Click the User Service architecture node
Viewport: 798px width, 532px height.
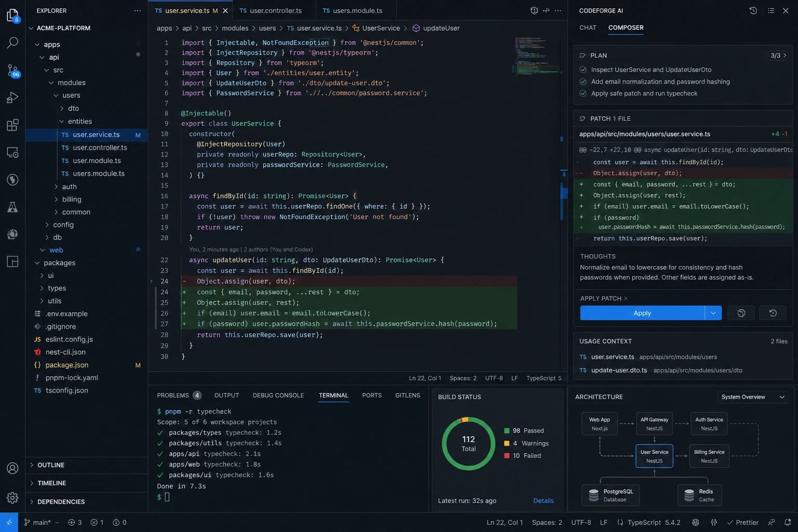point(654,456)
